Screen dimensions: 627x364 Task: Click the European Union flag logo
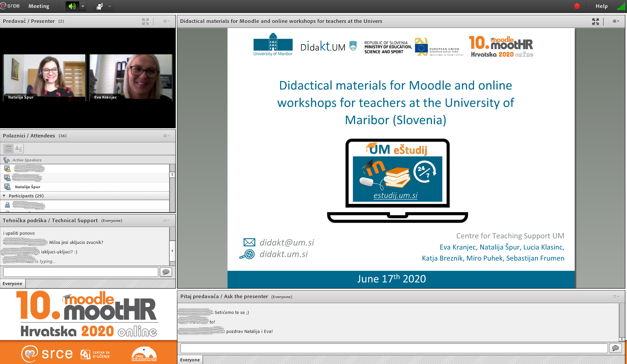tap(421, 48)
